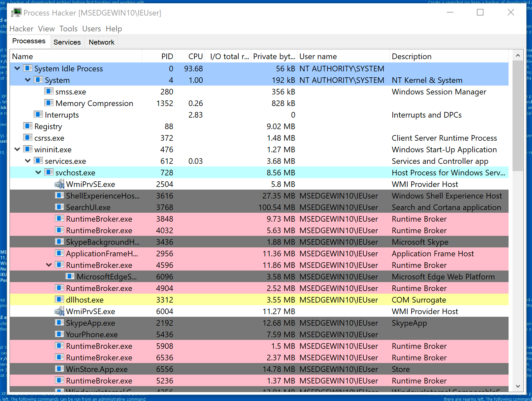Sort by the Name column header
Screen dimensions: 532x401
76,56
